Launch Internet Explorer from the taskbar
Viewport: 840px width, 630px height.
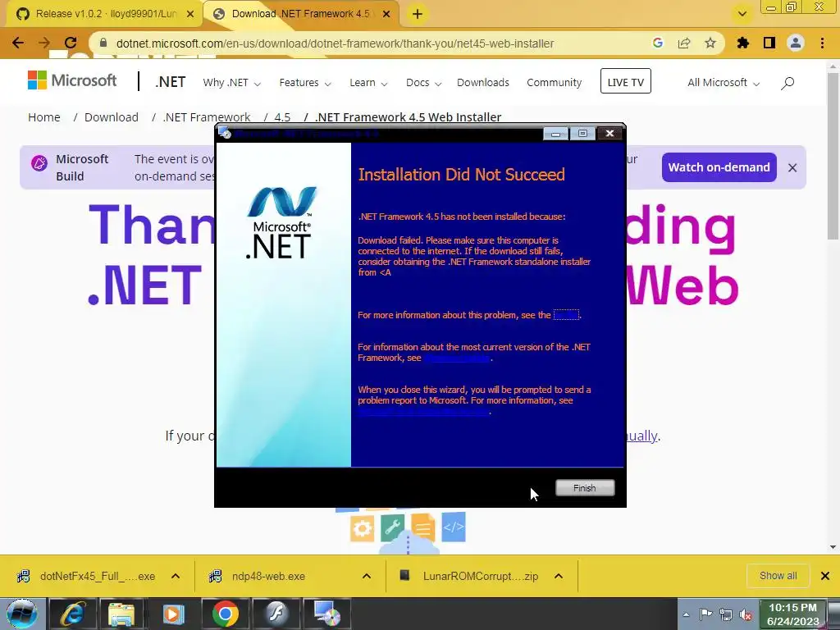[x=73, y=614]
